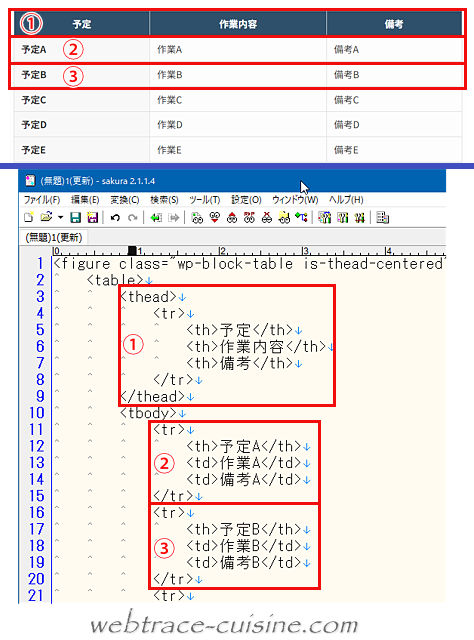Viewport: 474px width, 640px height.
Task: Click line number 10 in the gutter
Action: click(36, 413)
